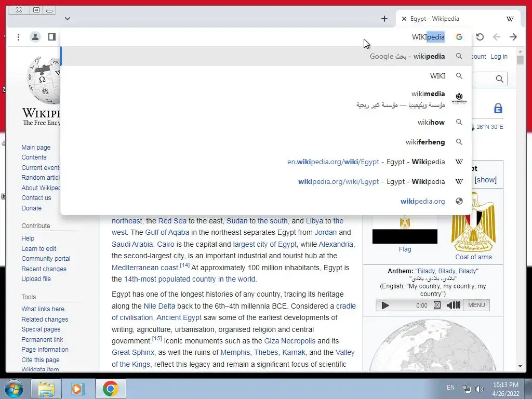Click the system tray volume icon
The width and height of the screenshot is (532, 399).
click(x=480, y=389)
